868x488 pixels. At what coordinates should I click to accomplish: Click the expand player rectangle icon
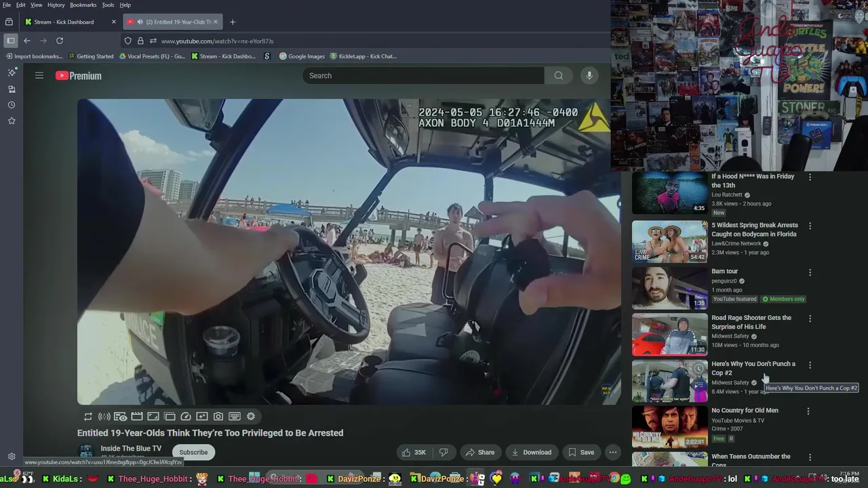tap(153, 417)
